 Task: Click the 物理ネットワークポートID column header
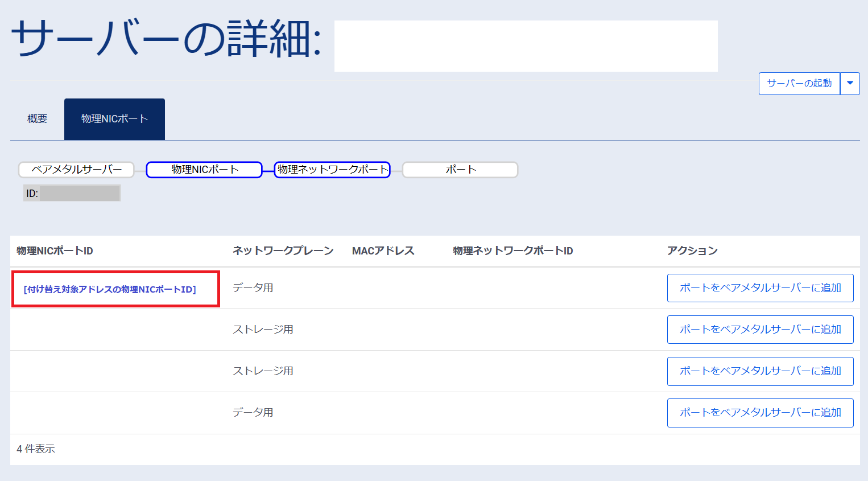pyautogui.click(x=512, y=251)
